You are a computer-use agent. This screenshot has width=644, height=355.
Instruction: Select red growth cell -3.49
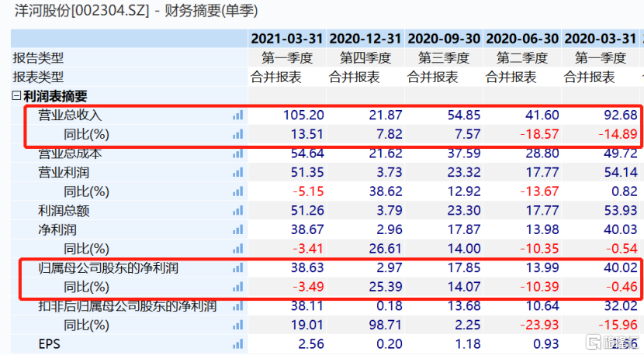pyautogui.click(x=308, y=287)
